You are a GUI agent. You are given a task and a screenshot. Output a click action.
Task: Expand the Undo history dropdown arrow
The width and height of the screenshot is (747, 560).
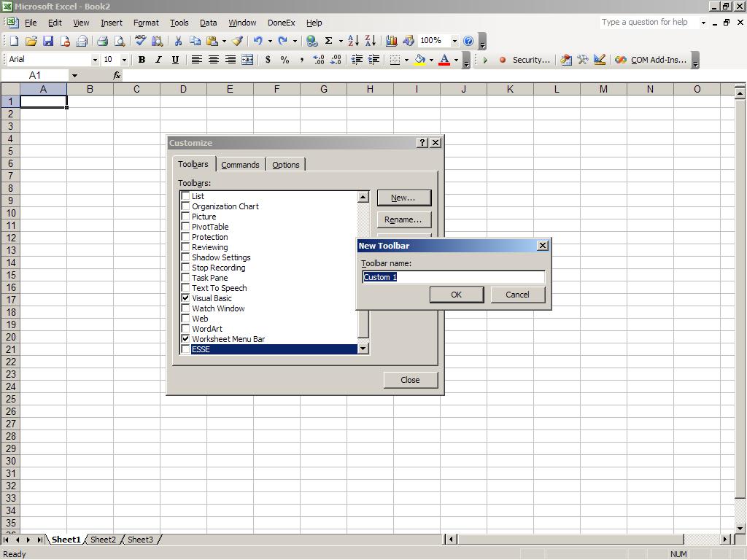tap(270, 41)
